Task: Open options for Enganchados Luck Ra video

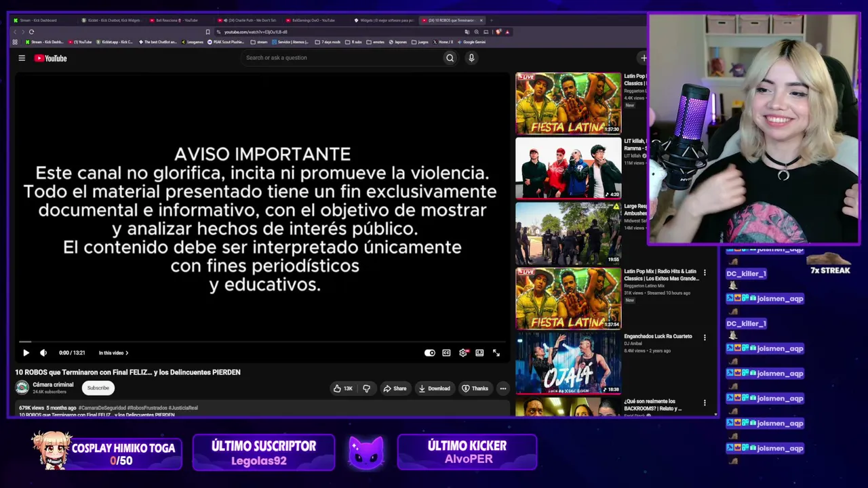Action: coord(705,338)
